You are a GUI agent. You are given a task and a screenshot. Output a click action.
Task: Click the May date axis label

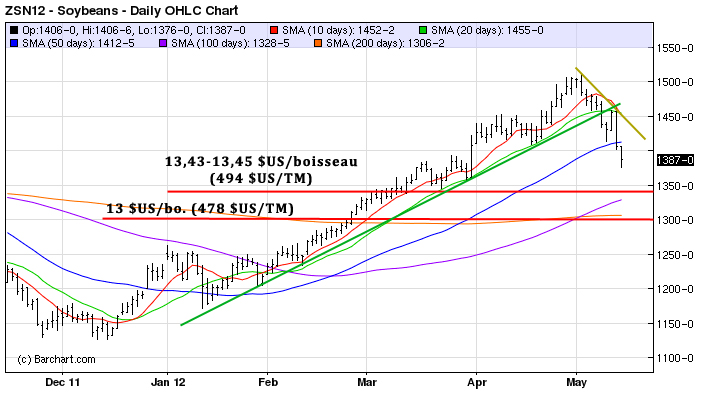577,382
